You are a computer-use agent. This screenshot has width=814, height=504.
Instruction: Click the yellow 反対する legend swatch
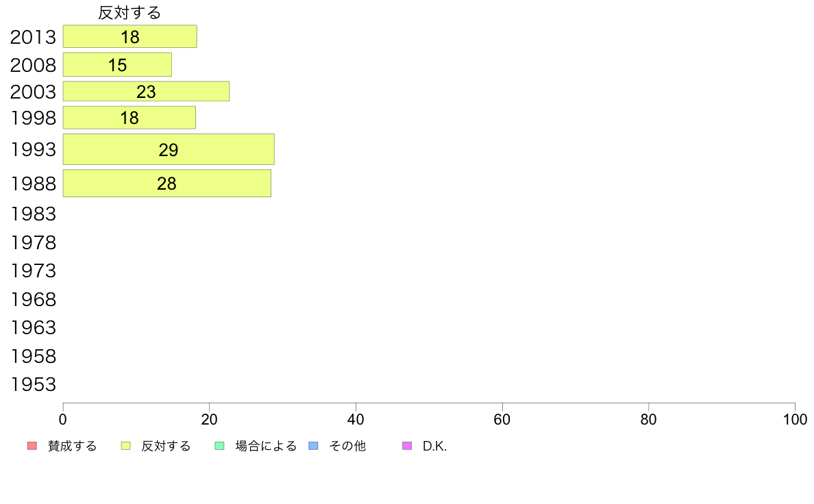pos(125,446)
